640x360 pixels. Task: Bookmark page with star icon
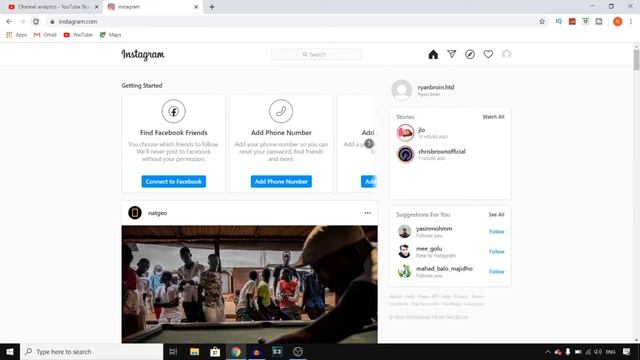click(x=542, y=22)
